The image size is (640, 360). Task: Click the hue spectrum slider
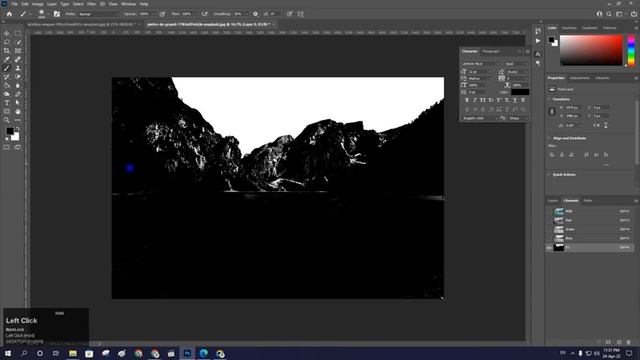(631, 50)
